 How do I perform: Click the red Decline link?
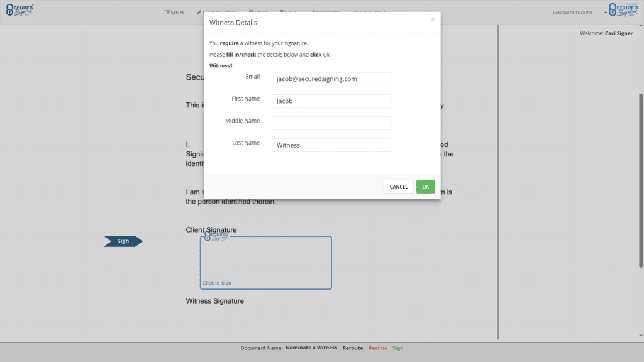(377, 348)
